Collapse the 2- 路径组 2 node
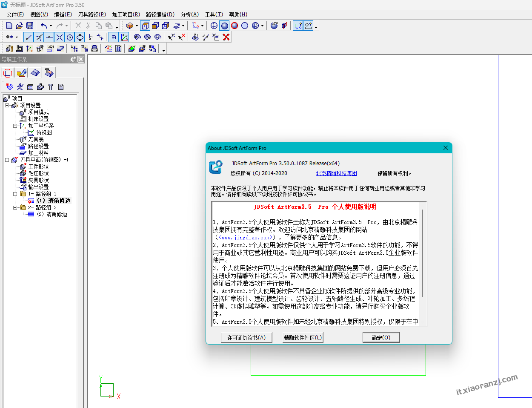 (15, 207)
